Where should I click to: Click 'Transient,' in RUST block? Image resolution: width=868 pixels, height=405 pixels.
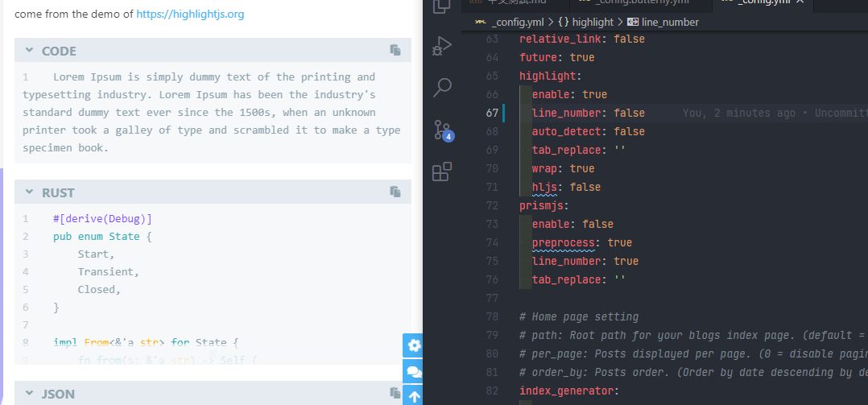tap(109, 272)
